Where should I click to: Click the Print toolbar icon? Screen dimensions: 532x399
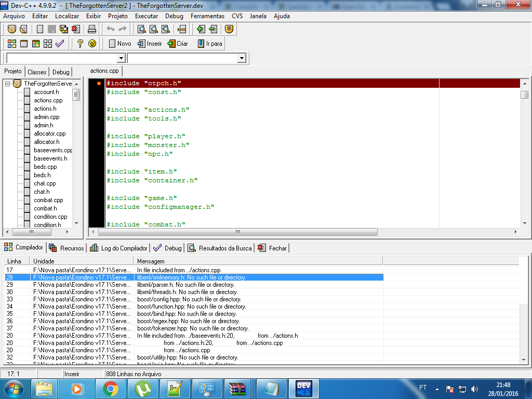point(92,29)
